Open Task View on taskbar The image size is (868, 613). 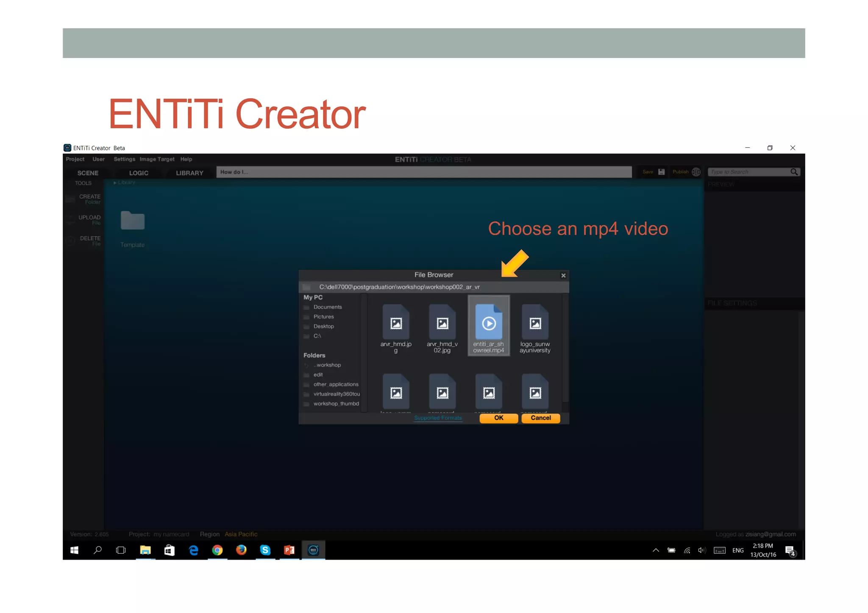click(121, 550)
